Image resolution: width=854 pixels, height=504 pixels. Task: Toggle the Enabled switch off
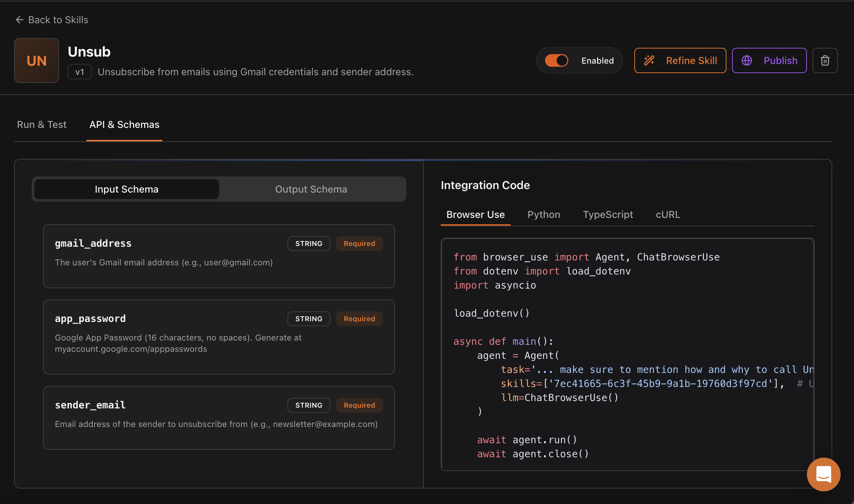tap(556, 60)
